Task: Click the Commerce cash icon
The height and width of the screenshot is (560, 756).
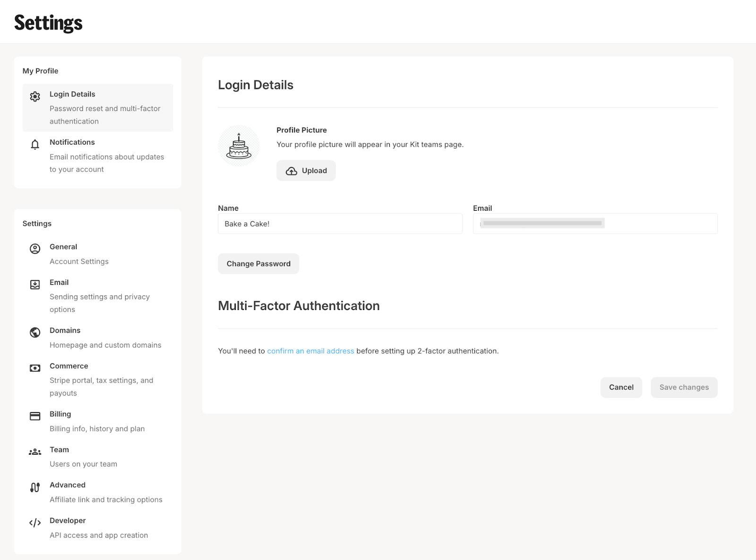Action: click(35, 368)
